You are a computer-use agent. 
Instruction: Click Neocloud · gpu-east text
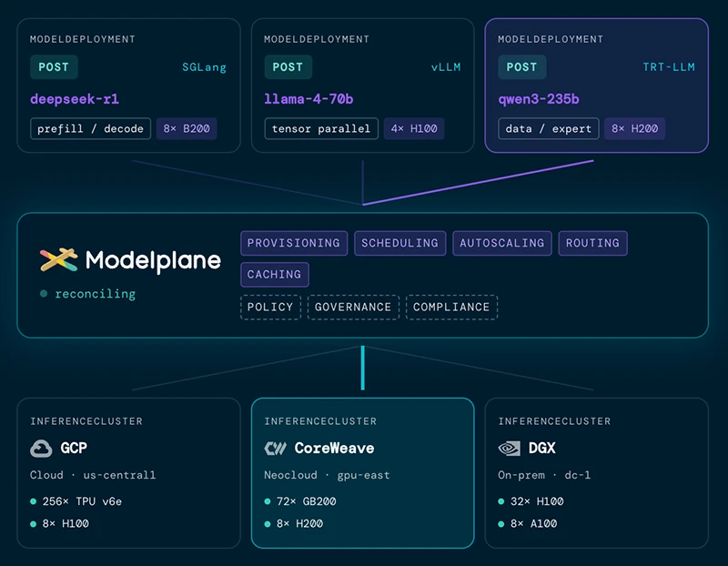coord(327,476)
